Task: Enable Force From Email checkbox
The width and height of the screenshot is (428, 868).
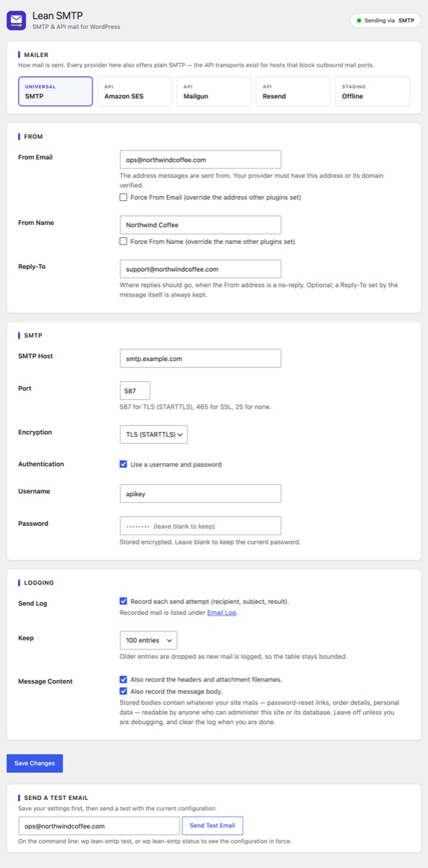Action: [124, 197]
